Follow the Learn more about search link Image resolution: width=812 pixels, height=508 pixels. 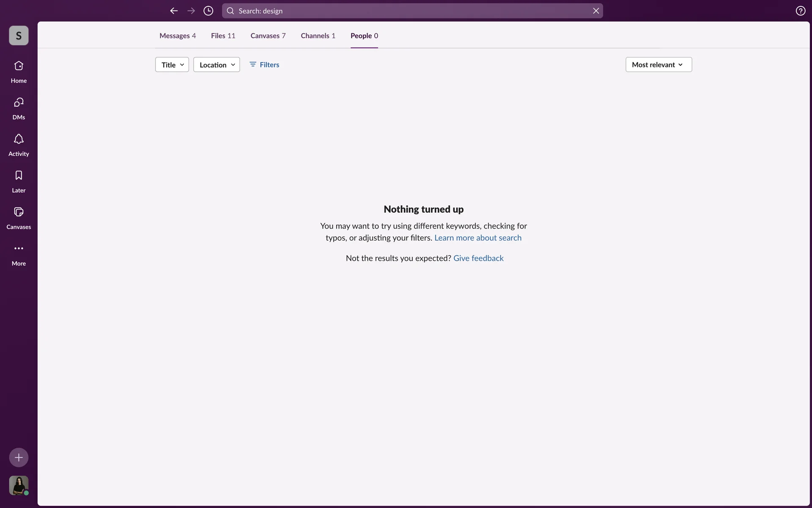(477, 238)
